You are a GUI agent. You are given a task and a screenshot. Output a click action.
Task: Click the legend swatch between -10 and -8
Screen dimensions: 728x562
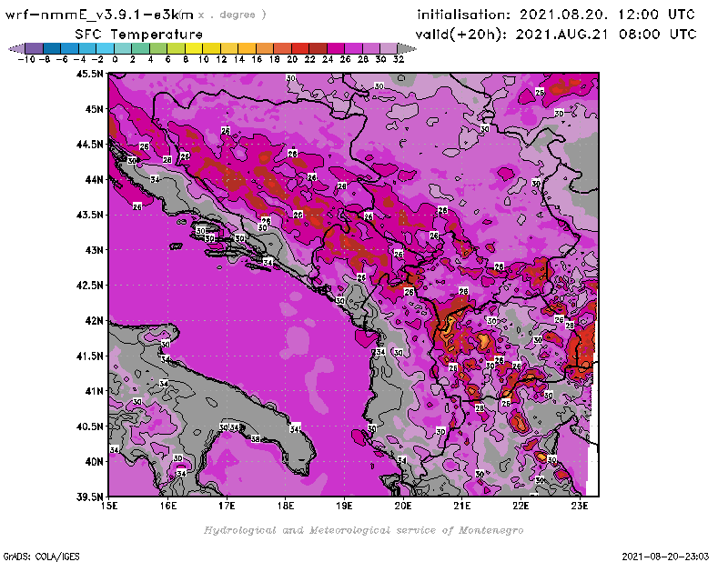35,49
